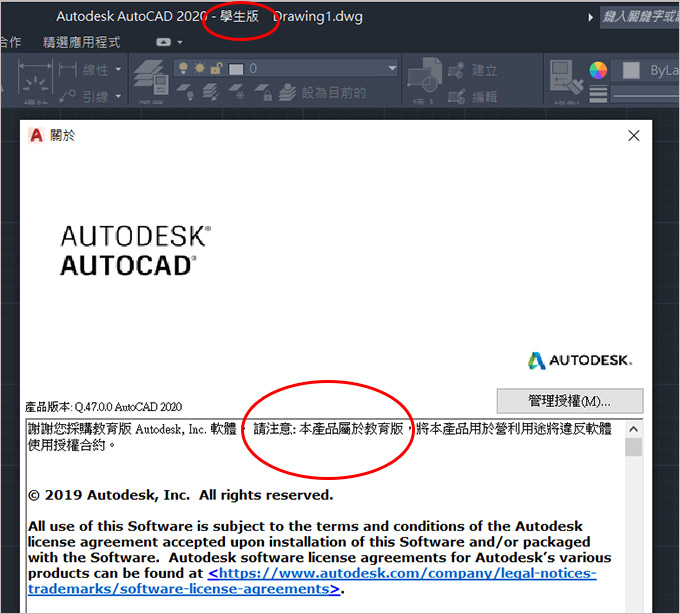Viewport: 680px width, 614px height.
Task: Open the ByLayer object color dropdown
Action: coord(645,70)
